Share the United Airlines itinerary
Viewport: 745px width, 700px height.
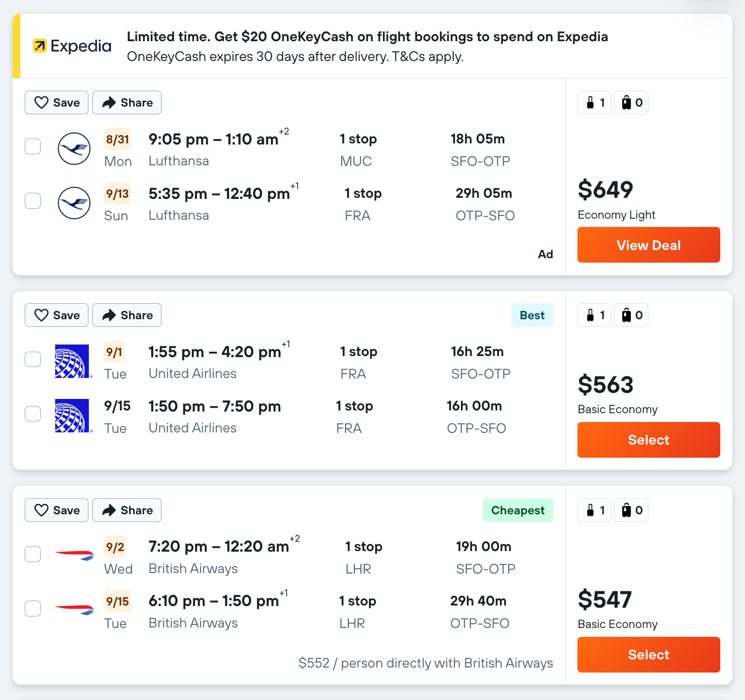127,315
